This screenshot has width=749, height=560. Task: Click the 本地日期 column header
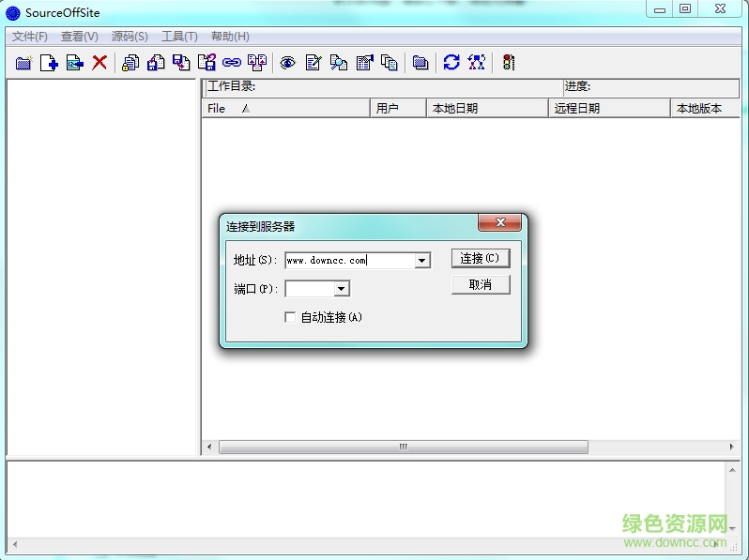(487, 109)
